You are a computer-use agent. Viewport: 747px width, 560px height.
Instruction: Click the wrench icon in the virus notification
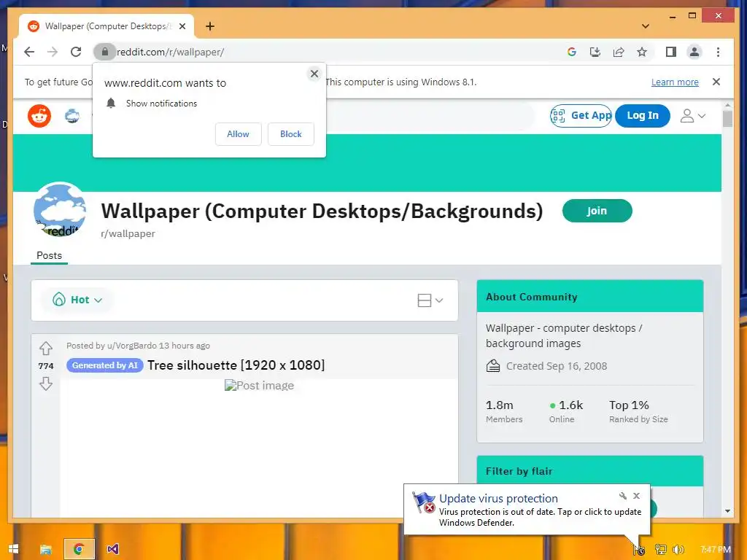[623, 496]
